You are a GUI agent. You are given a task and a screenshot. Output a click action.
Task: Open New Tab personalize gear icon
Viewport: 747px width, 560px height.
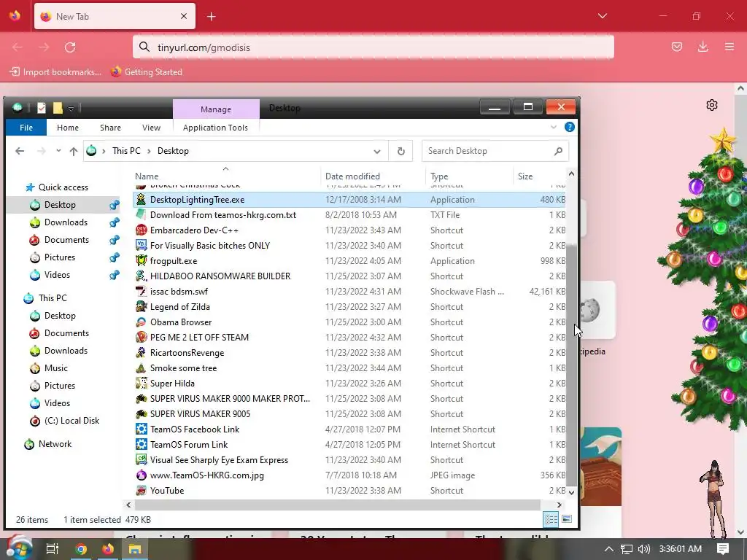pyautogui.click(x=712, y=105)
